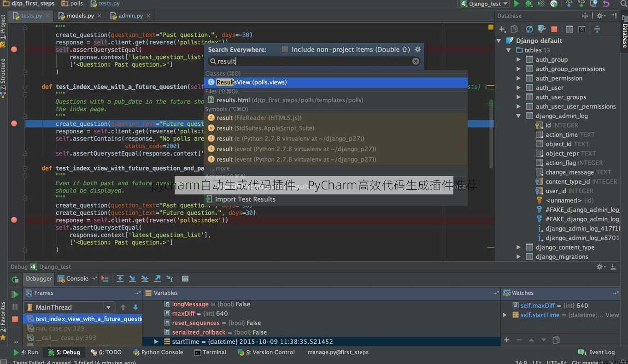The width and height of the screenshot is (628, 364).
Task: Click the Step Over debugger icon
Action: coord(120,279)
